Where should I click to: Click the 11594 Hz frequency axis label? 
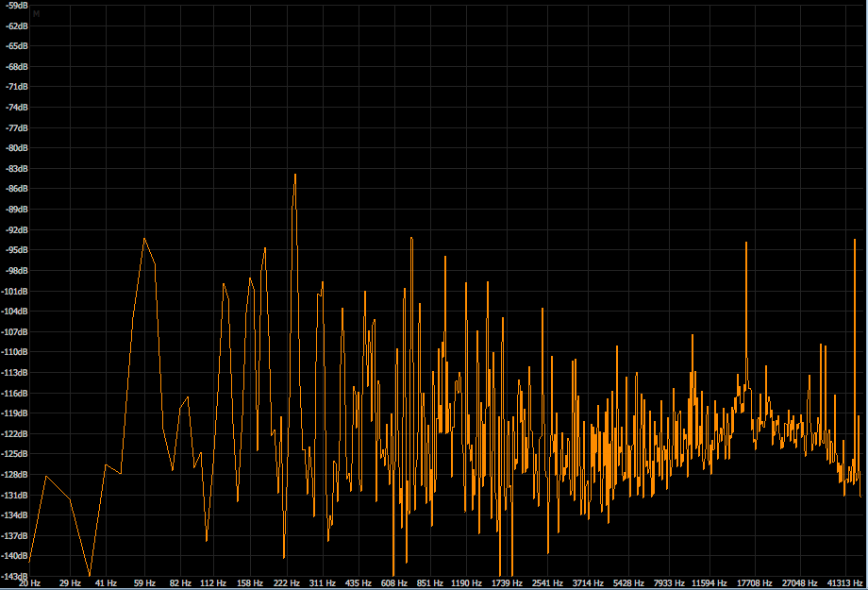(x=711, y=583)
